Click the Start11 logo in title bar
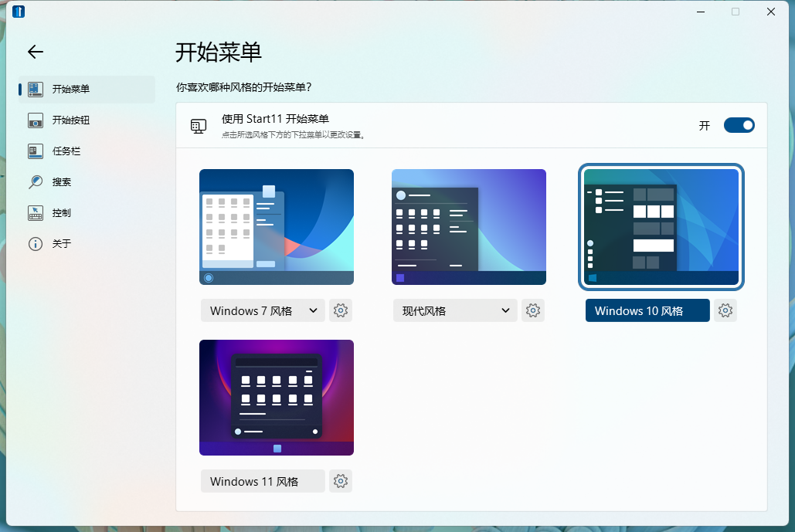This screenshot has height=532, width=795. [19, 12]
